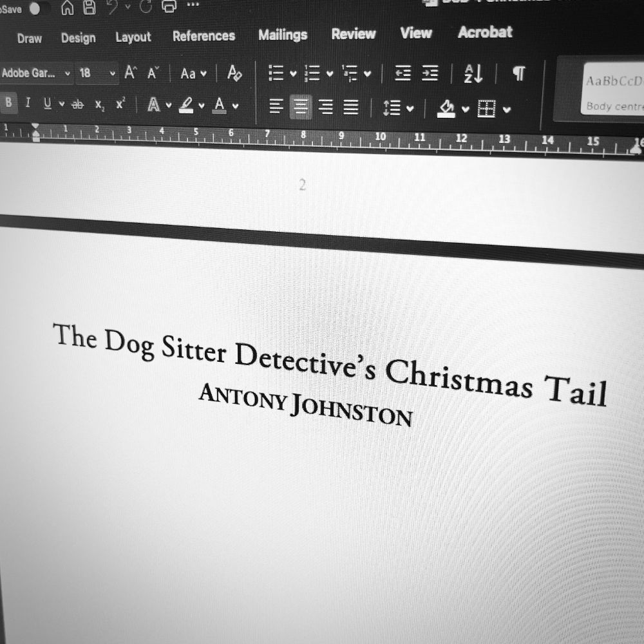This screenshot has width=644, height=644.
Task: Open the Draw tab
Action: coord(29,39)
